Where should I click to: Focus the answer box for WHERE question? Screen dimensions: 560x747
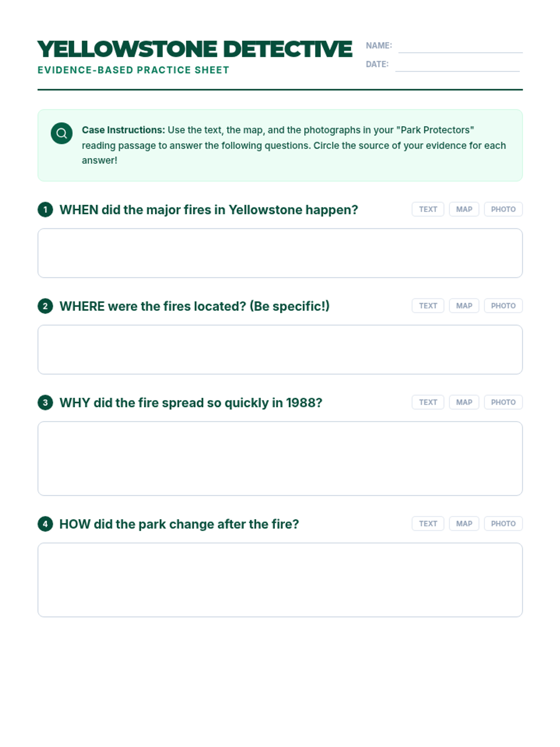pyautogui.click(x=280, y=350)
